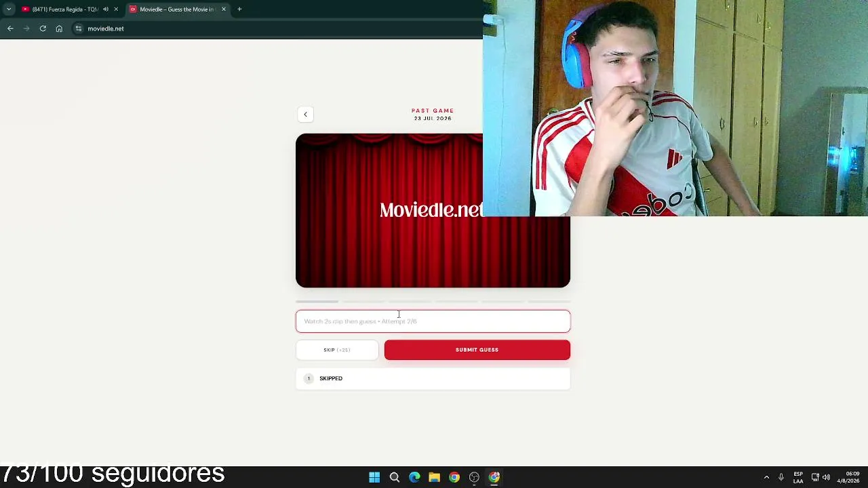Click the back arrow beside Past Game

click(x=305, y=115)
